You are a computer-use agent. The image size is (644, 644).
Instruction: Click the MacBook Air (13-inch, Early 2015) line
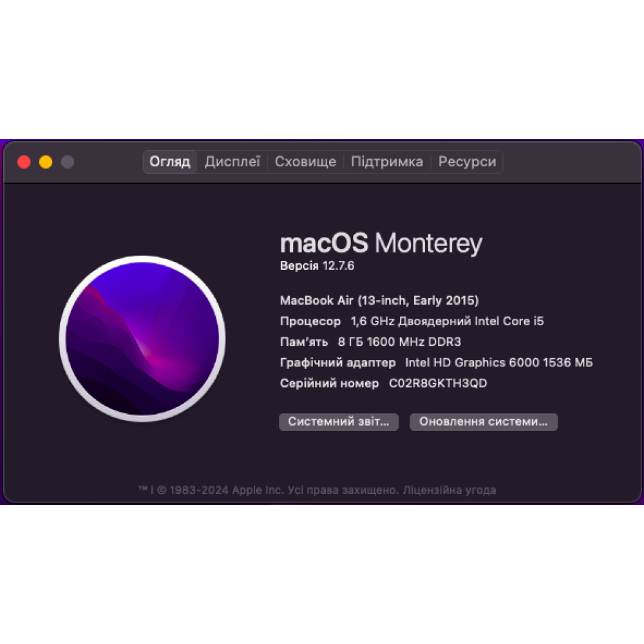tap(379, 301)
